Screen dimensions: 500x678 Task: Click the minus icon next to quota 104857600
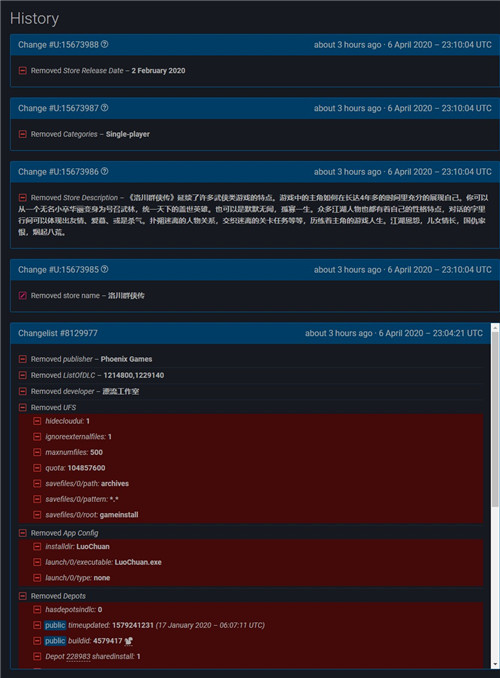37,468
